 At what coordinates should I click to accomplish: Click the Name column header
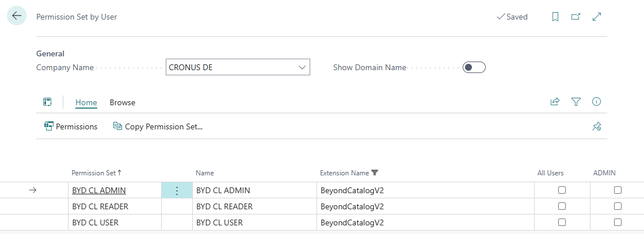[204, 173]
